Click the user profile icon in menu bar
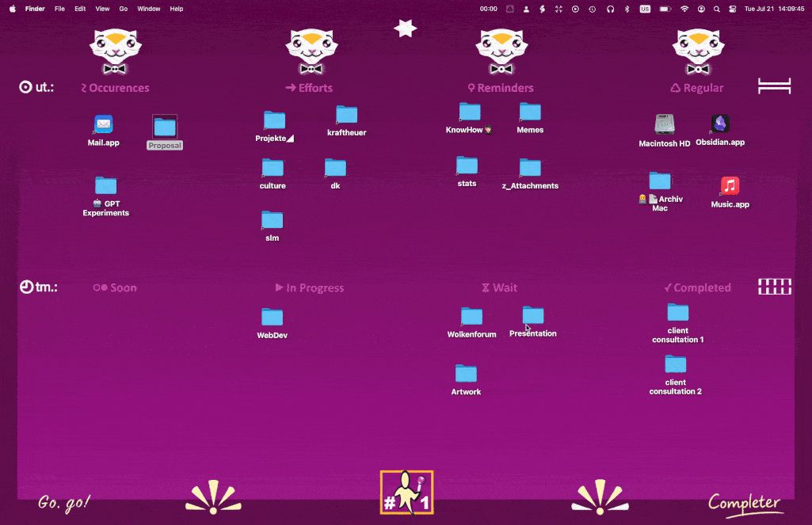812x525 pixels. pos(701,9)
